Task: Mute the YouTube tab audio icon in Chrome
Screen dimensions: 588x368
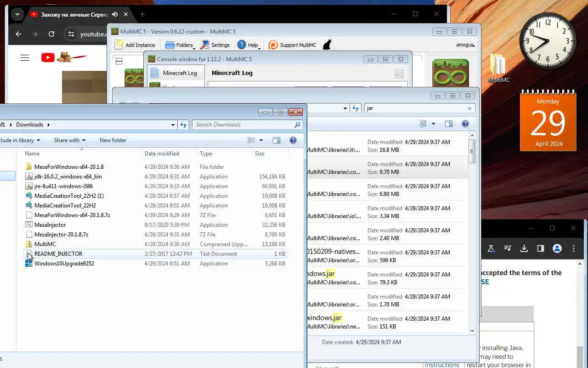Action: (114, 14)
